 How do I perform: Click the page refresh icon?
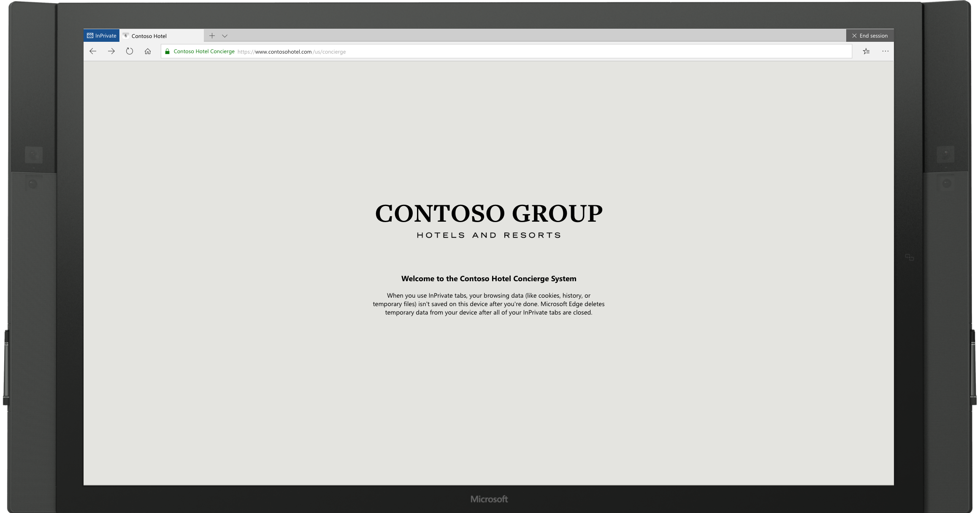tap(130, 51)
